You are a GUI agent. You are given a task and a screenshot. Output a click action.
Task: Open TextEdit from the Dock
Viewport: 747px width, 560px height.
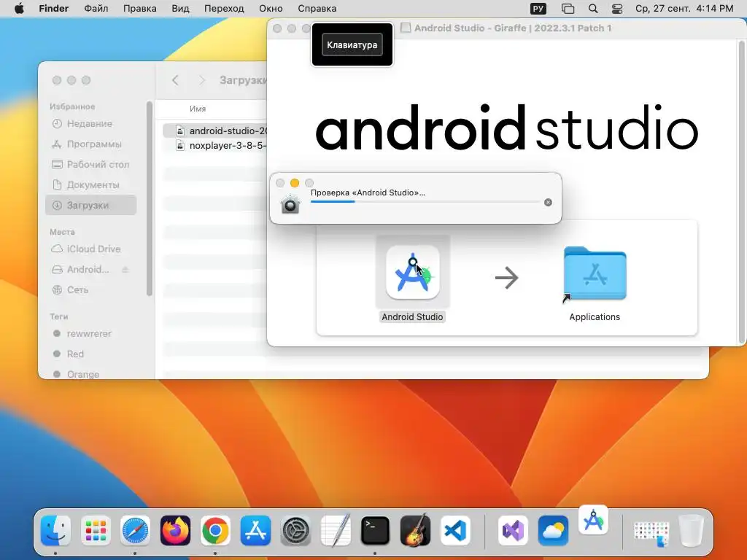pyautogui.click(x=336, y=530)
